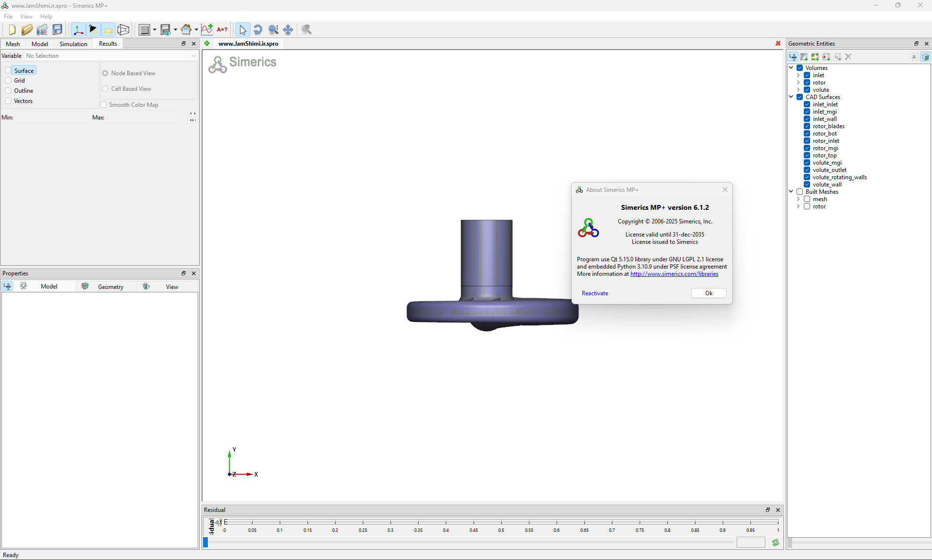Open the A=? expression icon
The width and height of the screenshot is (932, 560).
coord(222,30)
